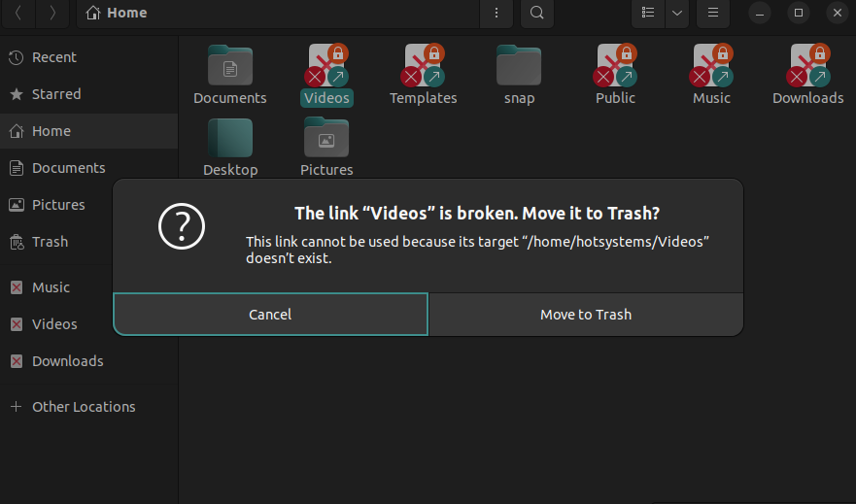This screenshot has height=504, width=856.
Task: Click the clock icon beside Recent
Action: (17, 57)
